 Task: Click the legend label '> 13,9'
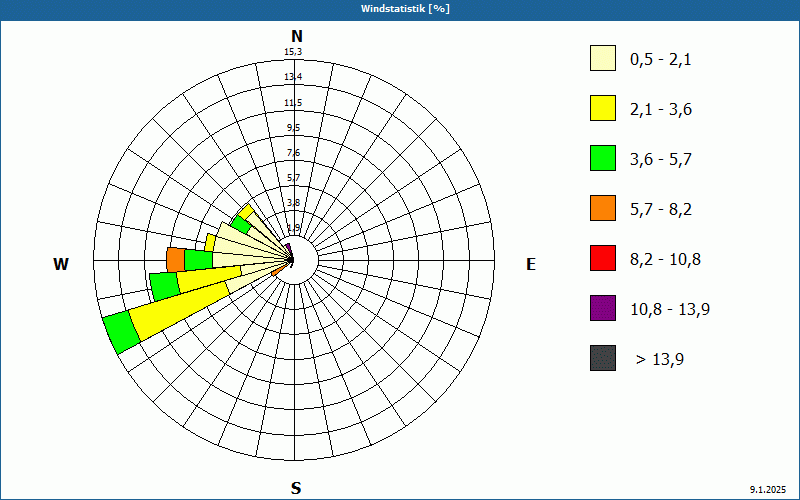click(x=660, y=360)
